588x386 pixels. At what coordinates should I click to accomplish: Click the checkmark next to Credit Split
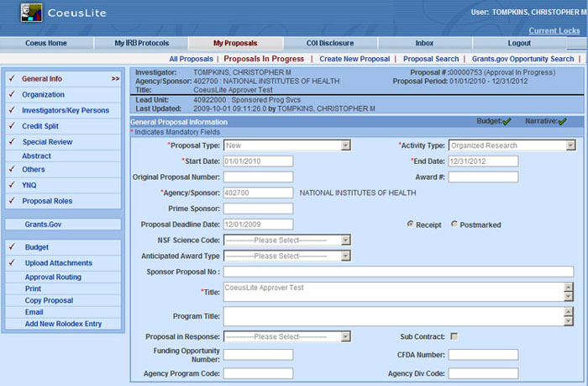(11, 125)
